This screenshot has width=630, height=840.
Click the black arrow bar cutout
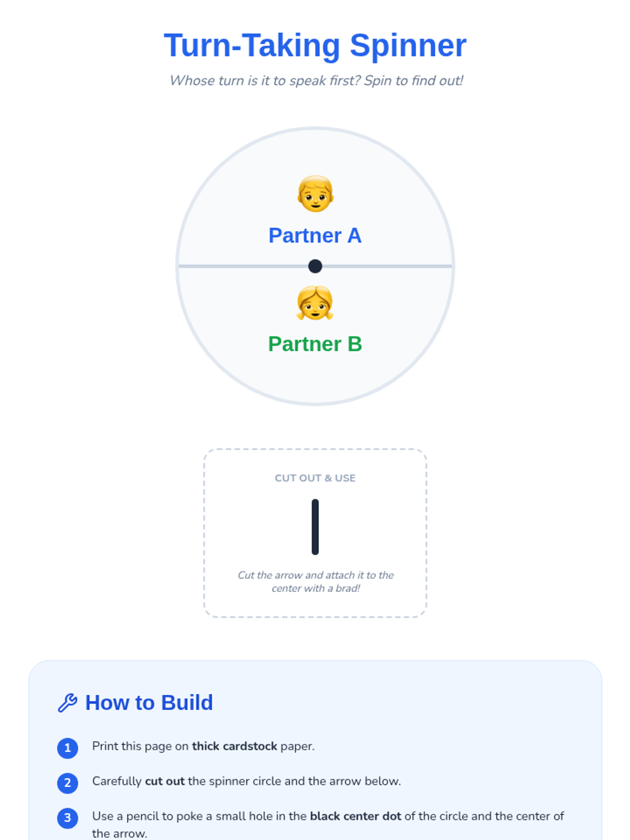point(315,527)
